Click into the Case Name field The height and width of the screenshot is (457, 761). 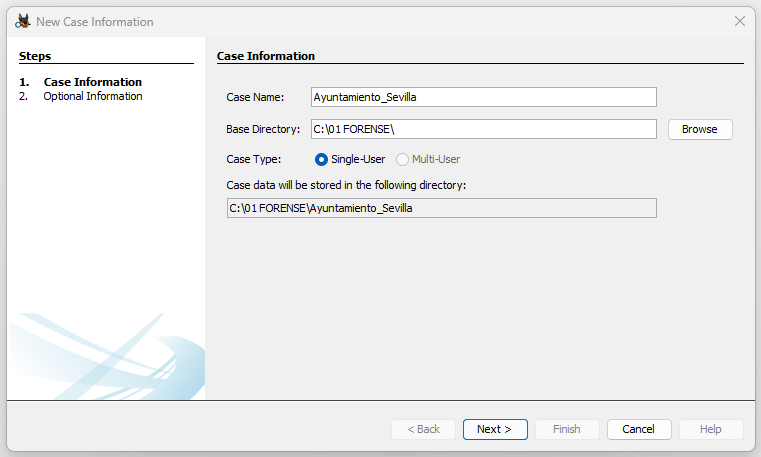pos(484,97)
